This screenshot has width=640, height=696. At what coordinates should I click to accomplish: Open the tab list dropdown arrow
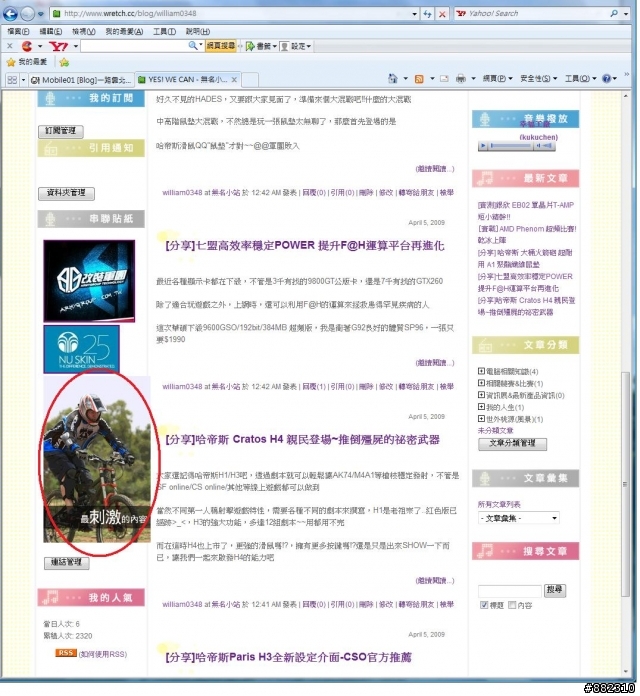[24, 80]
